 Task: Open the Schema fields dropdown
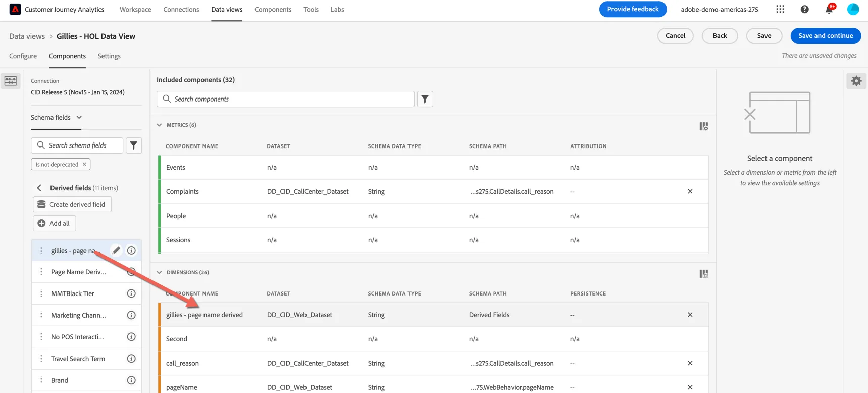(x=56, y=117)
